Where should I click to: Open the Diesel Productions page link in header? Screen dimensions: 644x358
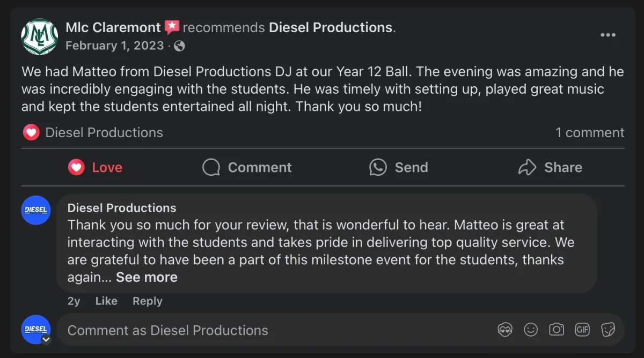coord(331,27)
